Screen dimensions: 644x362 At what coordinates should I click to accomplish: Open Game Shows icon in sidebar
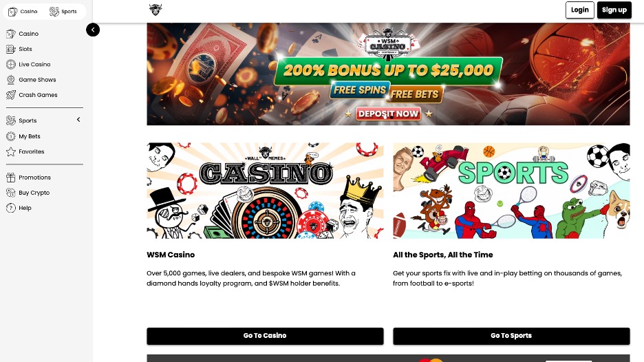pyautogui.click(x=11, y=80)
